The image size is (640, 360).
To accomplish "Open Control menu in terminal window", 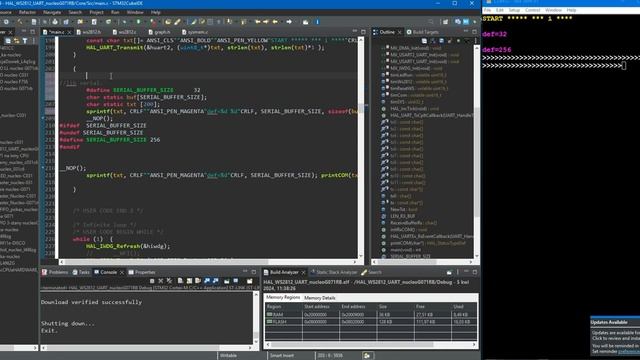I will (533, 10).
